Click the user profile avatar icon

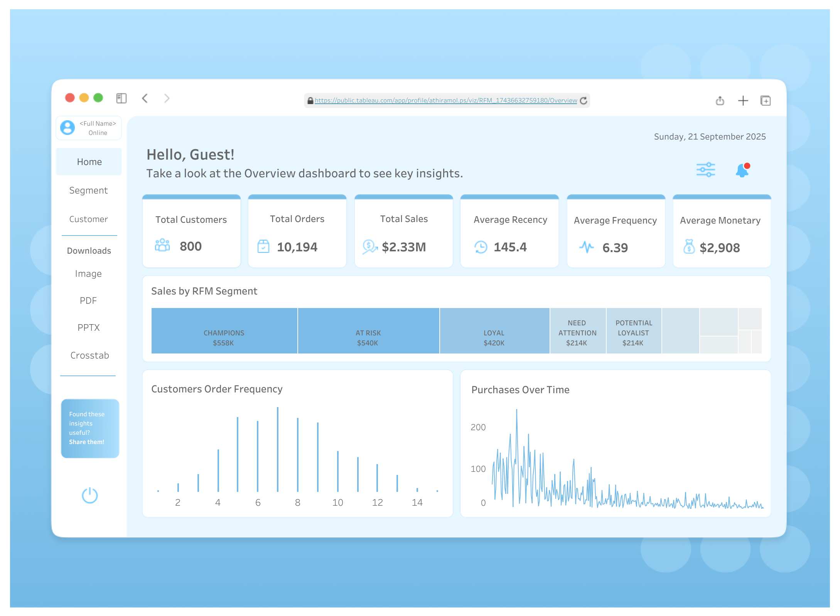tap(68, 128)
